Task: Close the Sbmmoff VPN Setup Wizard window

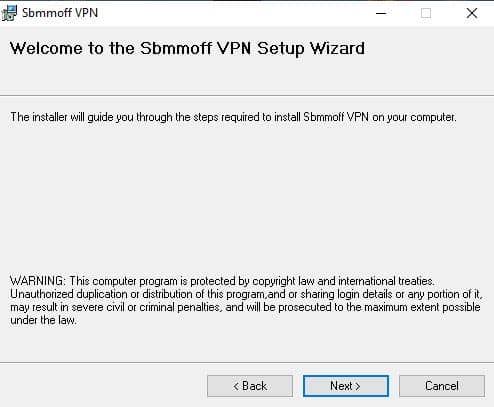Action: pos(471,13)
